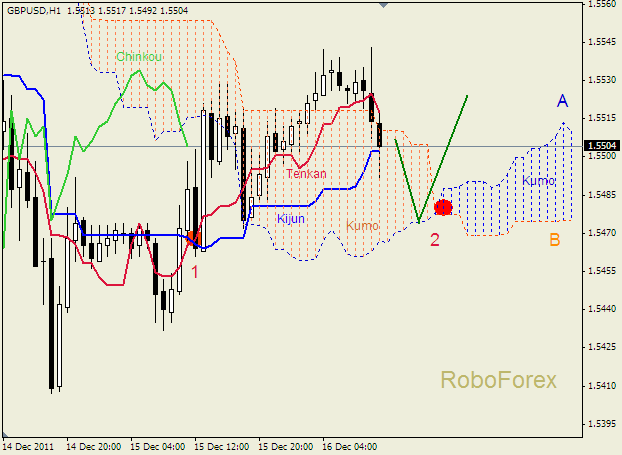The width and height of the screenshot is (622, 455).
Task: Click the 1.5530 price axis label
Action: 604,80
